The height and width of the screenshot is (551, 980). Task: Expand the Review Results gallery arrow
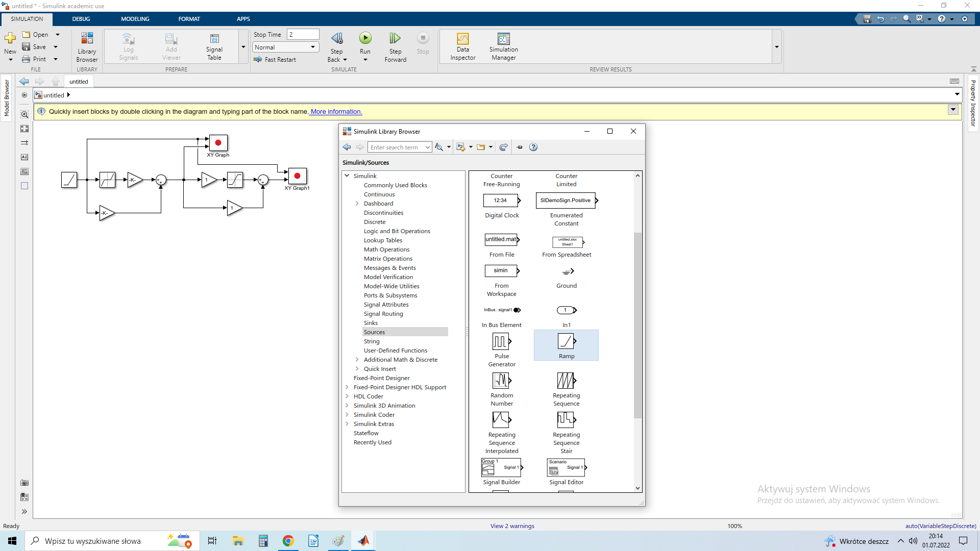[x=776, y=47]
